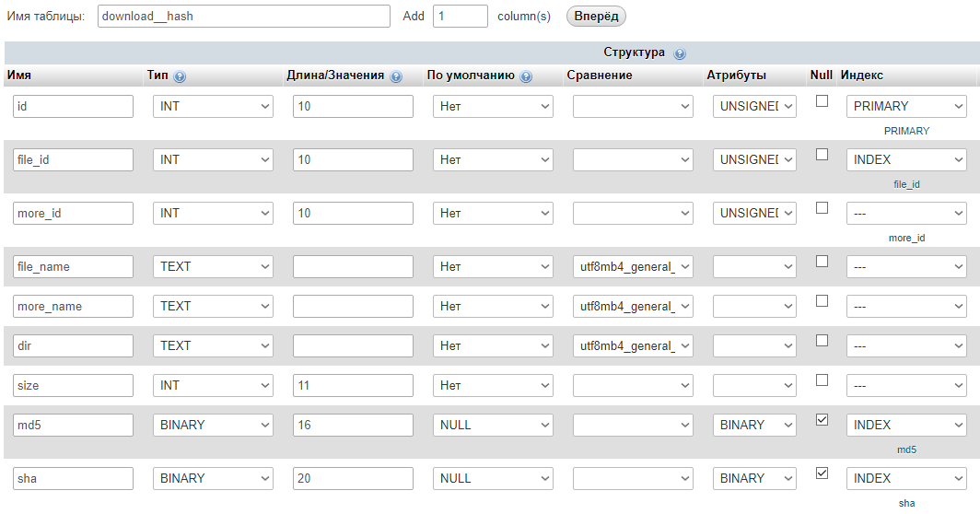
Task: Toggle Null checkbox for sha row
Action: pyautogui.click(x=822, y=473)
